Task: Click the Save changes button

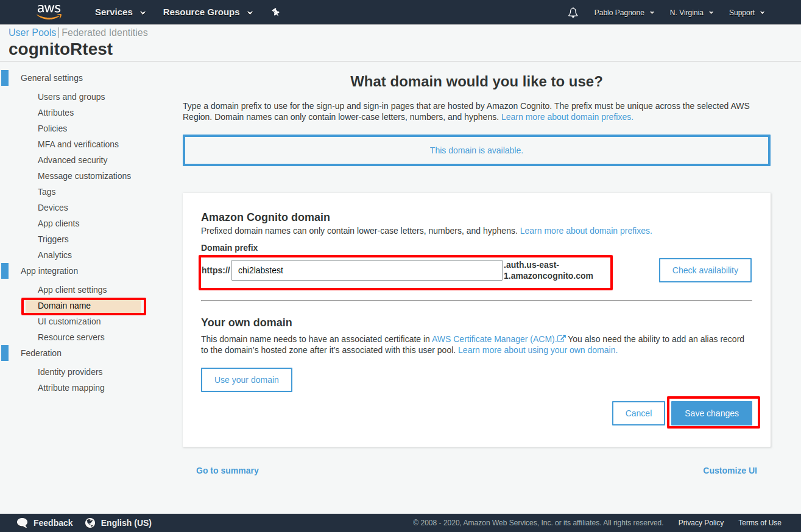Action: coord(711,413)
